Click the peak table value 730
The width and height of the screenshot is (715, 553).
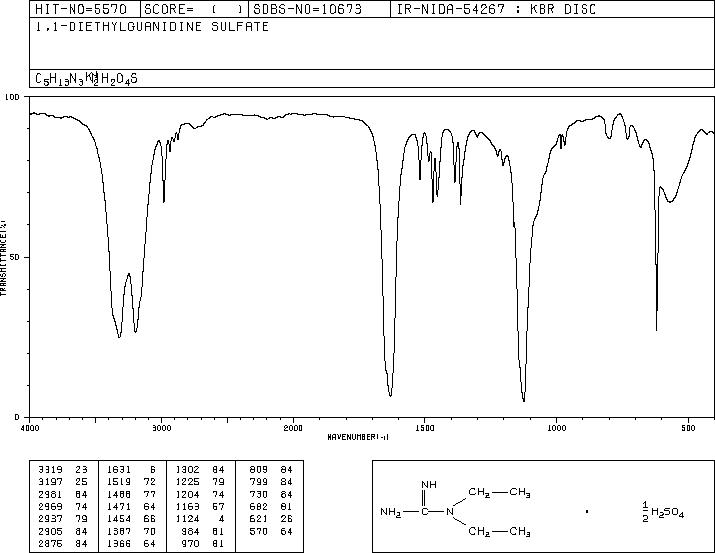[x=259, y=494]
